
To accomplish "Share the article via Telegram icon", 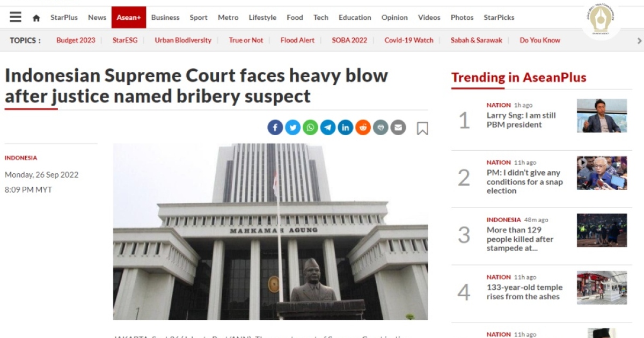I will pyautogui.click(x=328, y=127).
